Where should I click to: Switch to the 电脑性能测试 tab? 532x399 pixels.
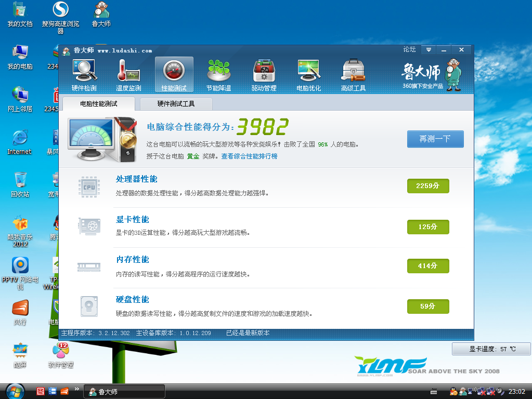(99, 104)
